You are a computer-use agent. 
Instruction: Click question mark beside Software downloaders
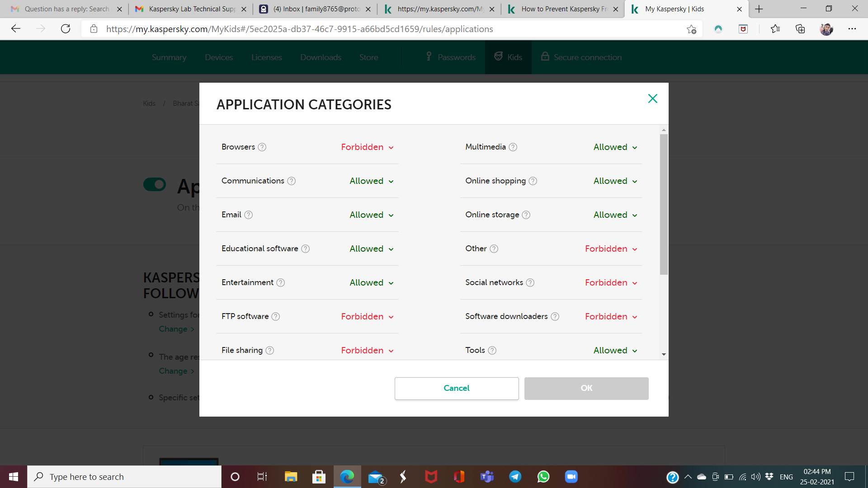tap(555, 317)
